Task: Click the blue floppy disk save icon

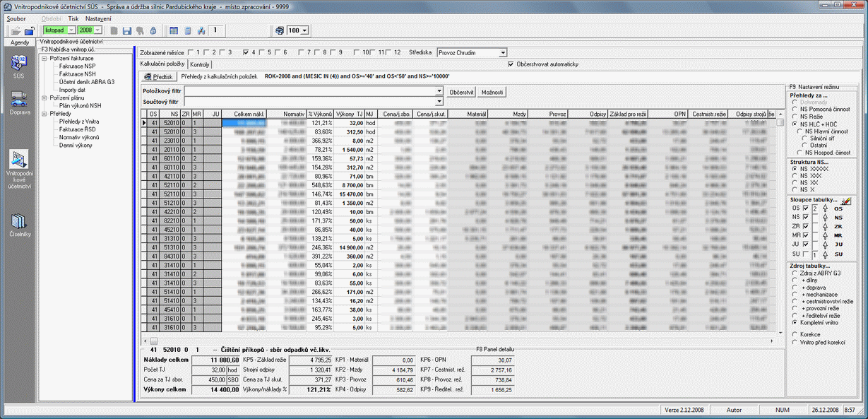Action: pos(127,31)
